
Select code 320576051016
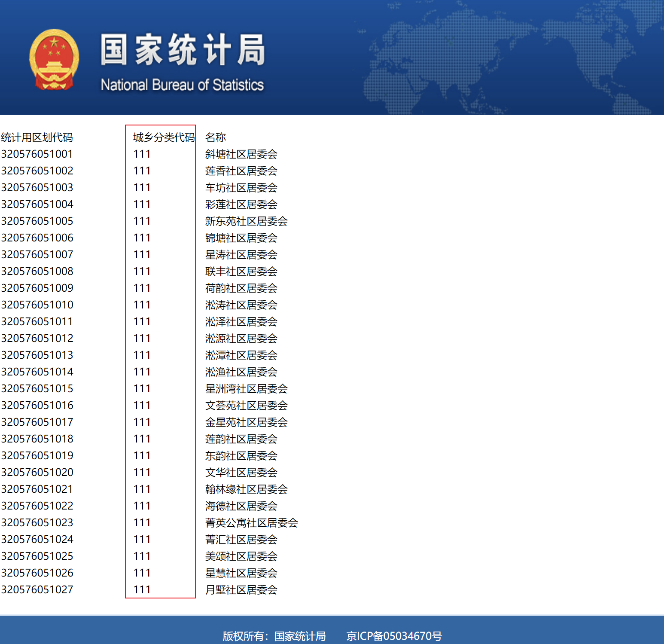37,405
